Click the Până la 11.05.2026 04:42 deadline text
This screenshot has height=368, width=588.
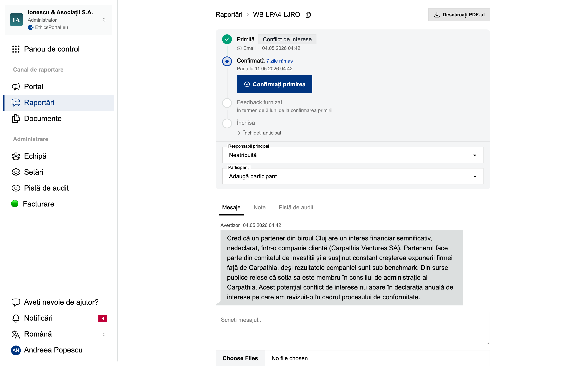coord(265,69)
